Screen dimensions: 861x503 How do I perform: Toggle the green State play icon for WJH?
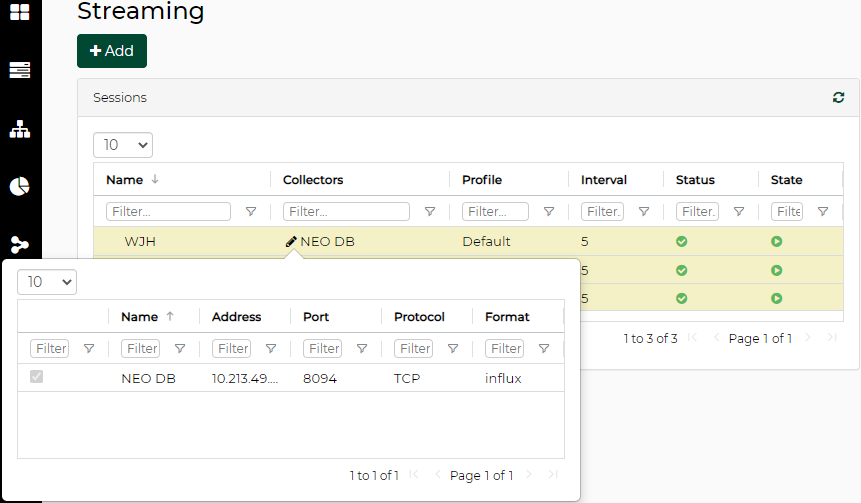[777, 241]
